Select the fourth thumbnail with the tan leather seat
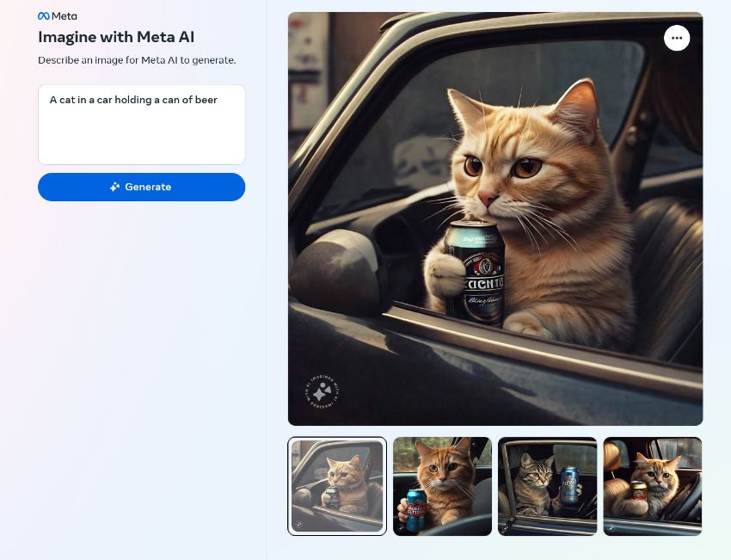Viewport: 731px width, 560px height. 652,486
